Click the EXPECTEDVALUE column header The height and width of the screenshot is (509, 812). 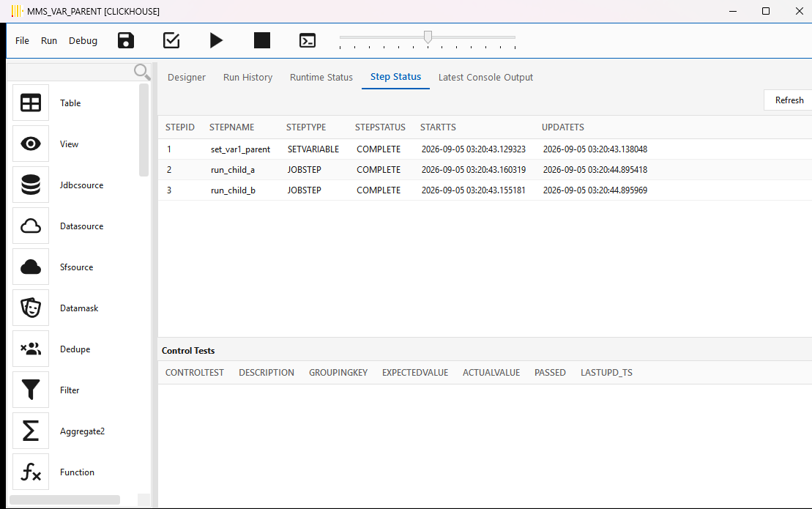(415, 373)
